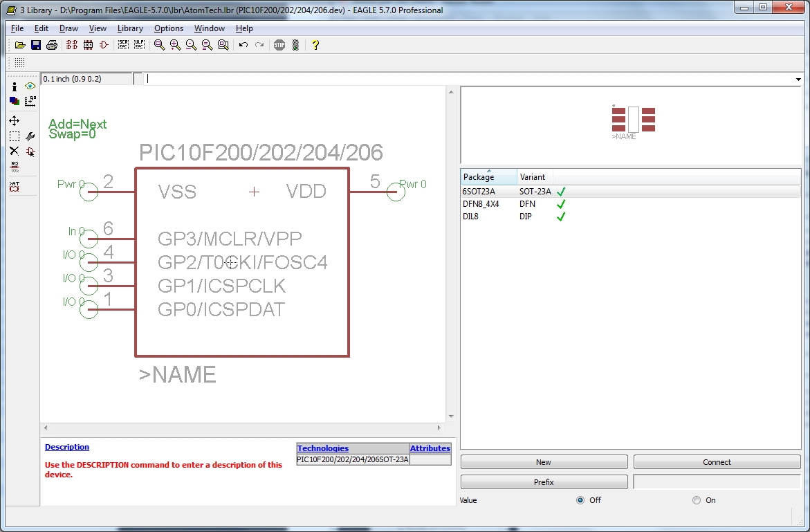Image resolution: width=810 pixels, height=532 pixels.
Task: Open the Attributes link
Action: [430, 448]
